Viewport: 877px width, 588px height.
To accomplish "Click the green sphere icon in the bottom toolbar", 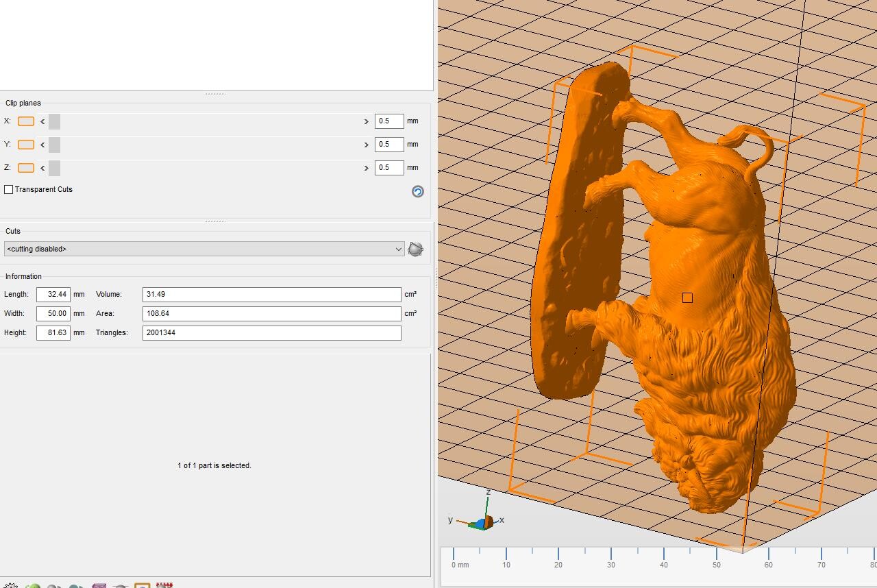I will (33, 586).
